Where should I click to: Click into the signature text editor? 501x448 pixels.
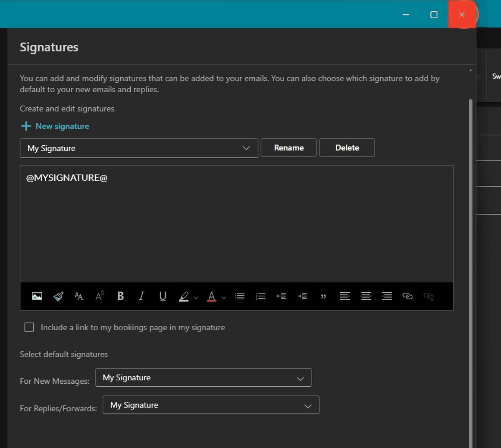click(x=237, y=224)
